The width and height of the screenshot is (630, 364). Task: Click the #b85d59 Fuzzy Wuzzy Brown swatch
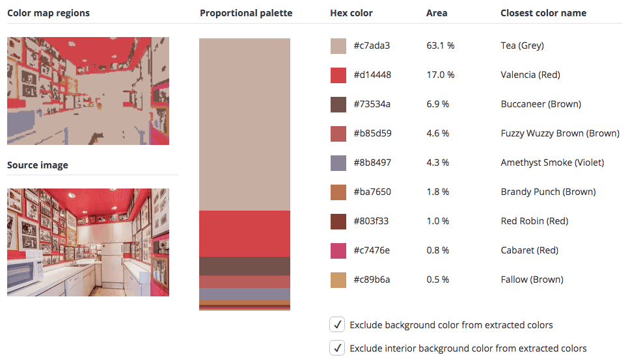point(338,134)
